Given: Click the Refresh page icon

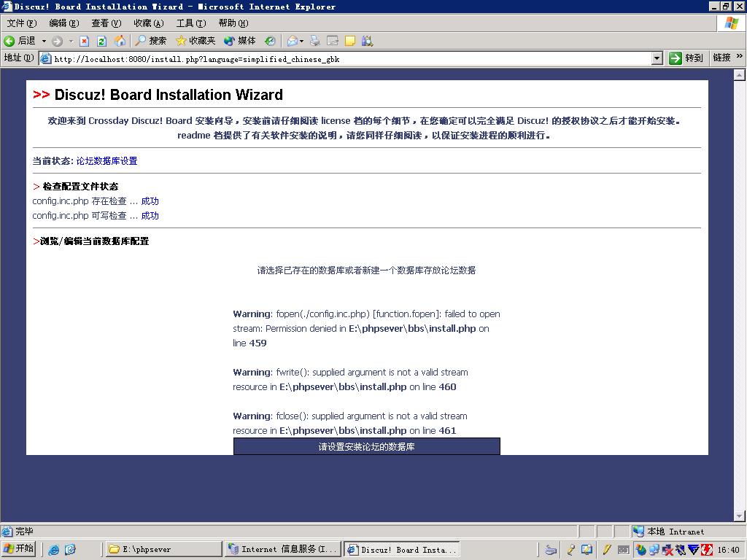Looking at the screenshot, I should (x=101, y=41).
